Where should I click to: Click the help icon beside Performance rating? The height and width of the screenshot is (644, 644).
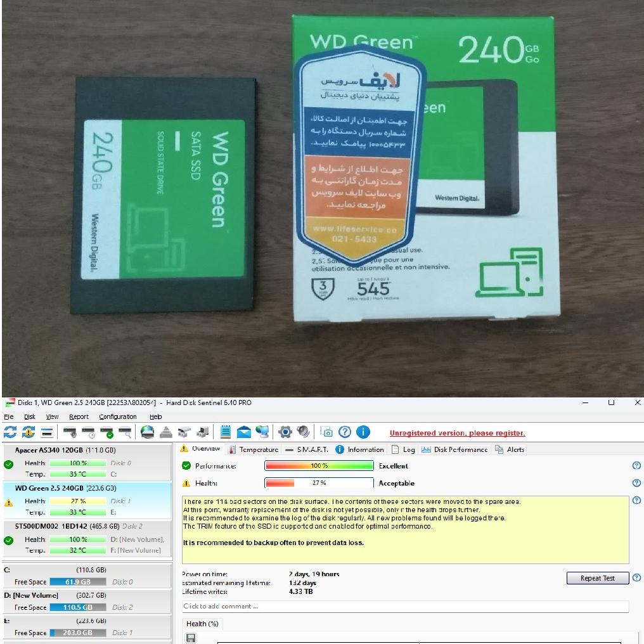(636, 465)
